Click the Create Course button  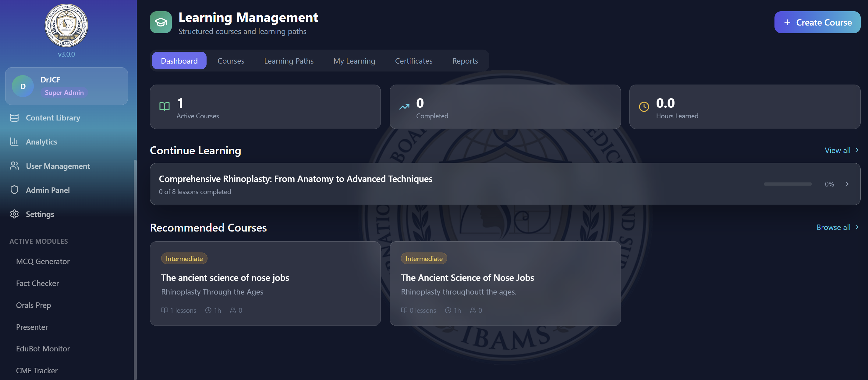(x=817, y=22)
